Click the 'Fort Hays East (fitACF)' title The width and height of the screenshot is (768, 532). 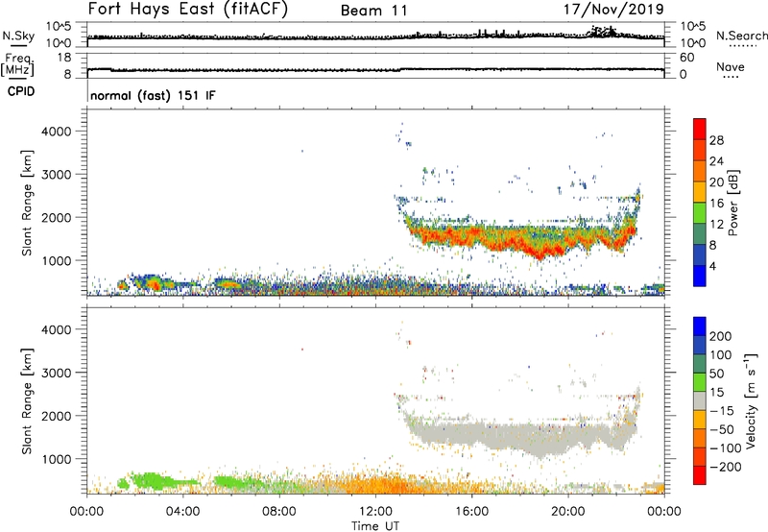coord(187,9)
